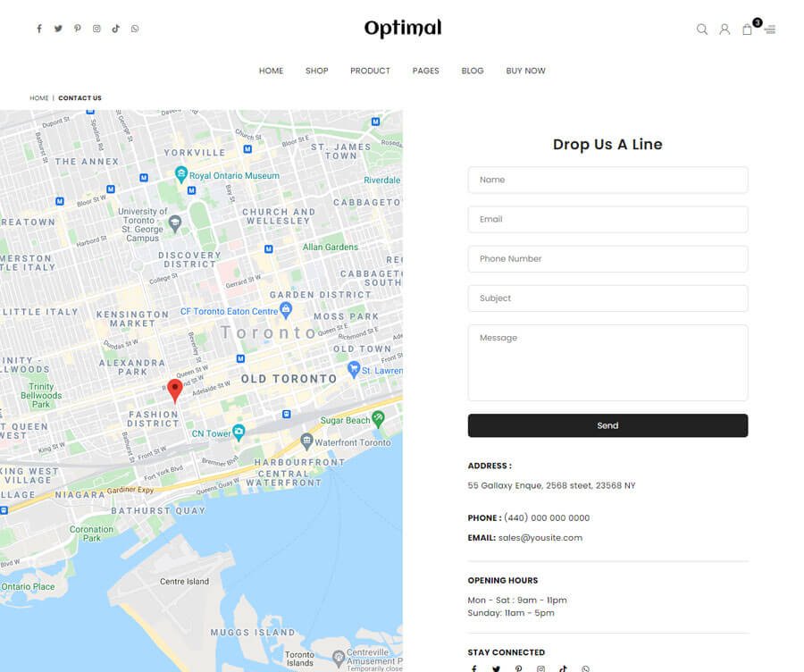Click the user account icon
This screenshot has width=804, height=672.
tap(724, 29)
